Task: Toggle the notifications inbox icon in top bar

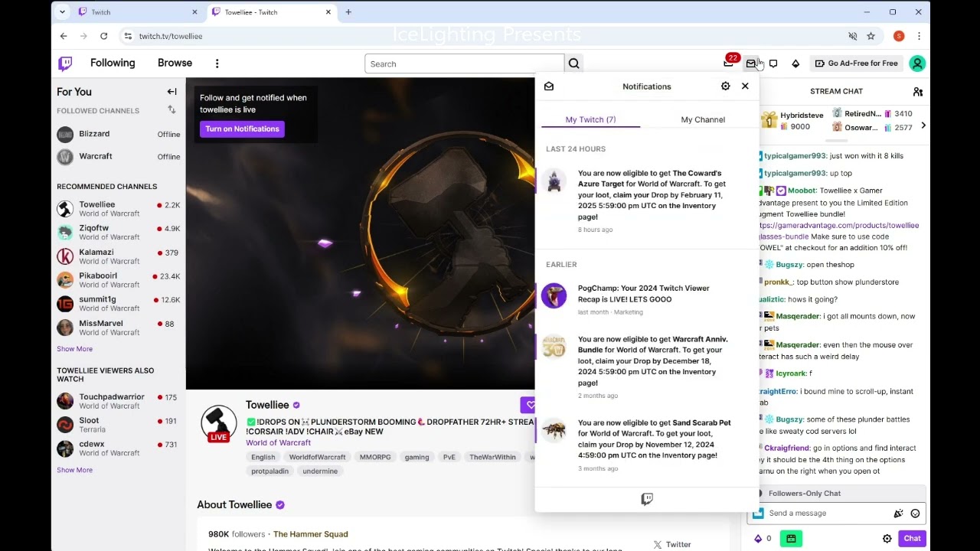Action: [751, 64]
